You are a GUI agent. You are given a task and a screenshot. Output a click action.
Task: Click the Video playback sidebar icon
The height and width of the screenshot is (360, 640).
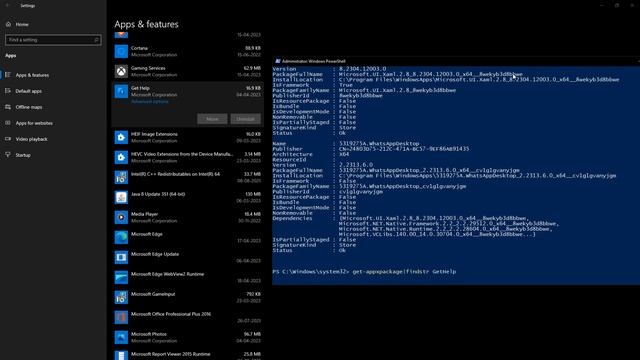coord(8,139)
